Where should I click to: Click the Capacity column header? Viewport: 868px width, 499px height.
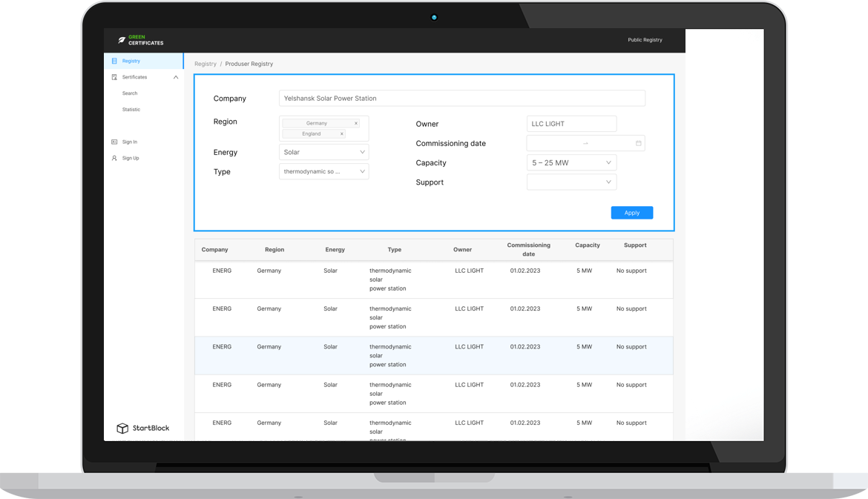pos(588,245)
